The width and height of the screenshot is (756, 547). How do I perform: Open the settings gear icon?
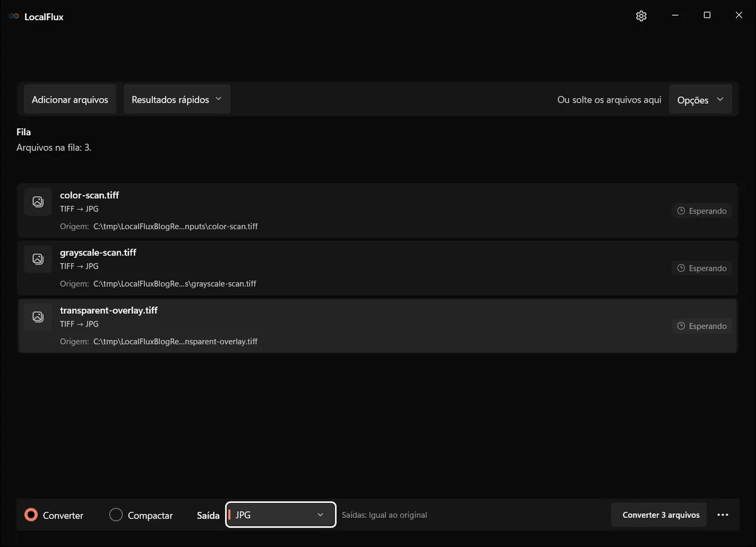click(x=641, y=16)
